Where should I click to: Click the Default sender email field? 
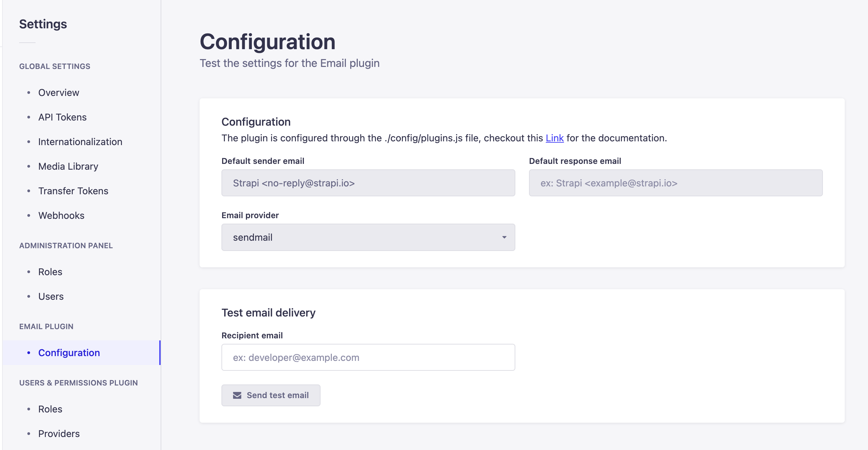point(368,183)
